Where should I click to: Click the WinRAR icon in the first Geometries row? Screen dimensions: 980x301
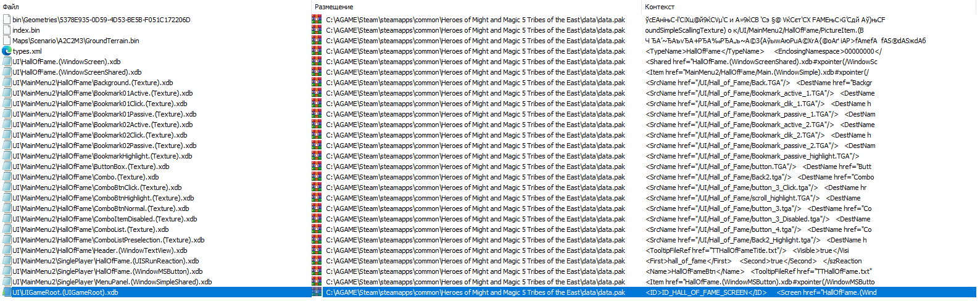coord(317,20)
